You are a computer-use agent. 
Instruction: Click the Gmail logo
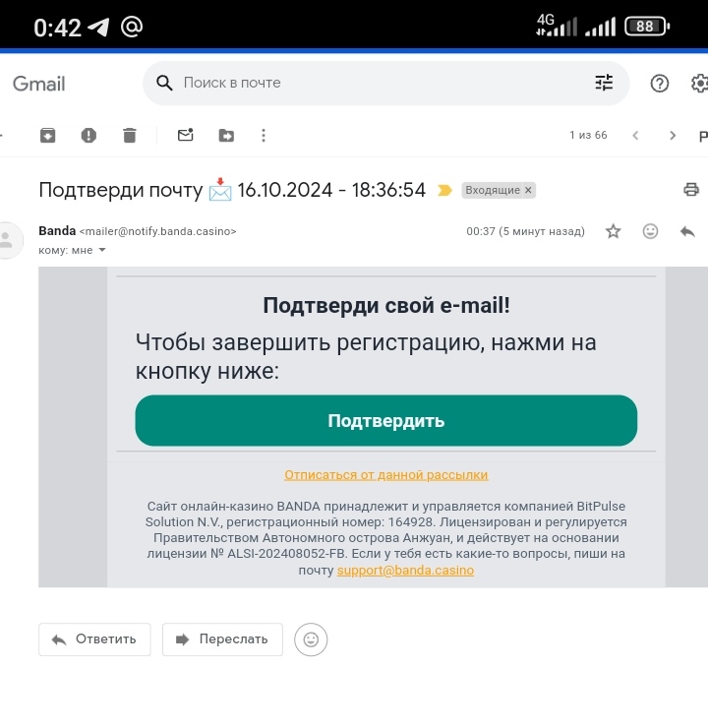pyautogui.click(x=39, y=84)
